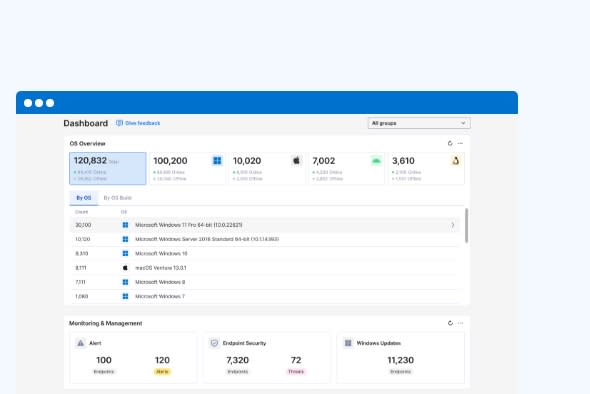Select the macOS Ventura 13.0.1 row
The width and height of the screenshot is (590, 394).
(266, 268)
